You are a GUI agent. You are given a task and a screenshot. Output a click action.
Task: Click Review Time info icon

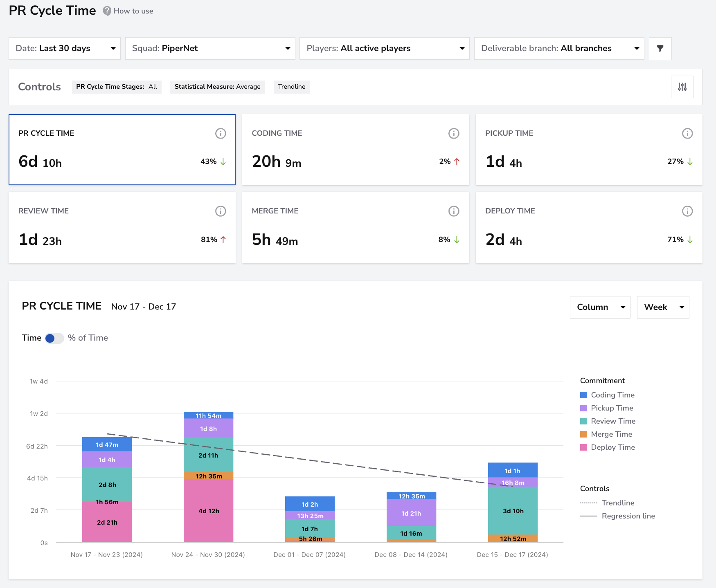tap(221, 211)
